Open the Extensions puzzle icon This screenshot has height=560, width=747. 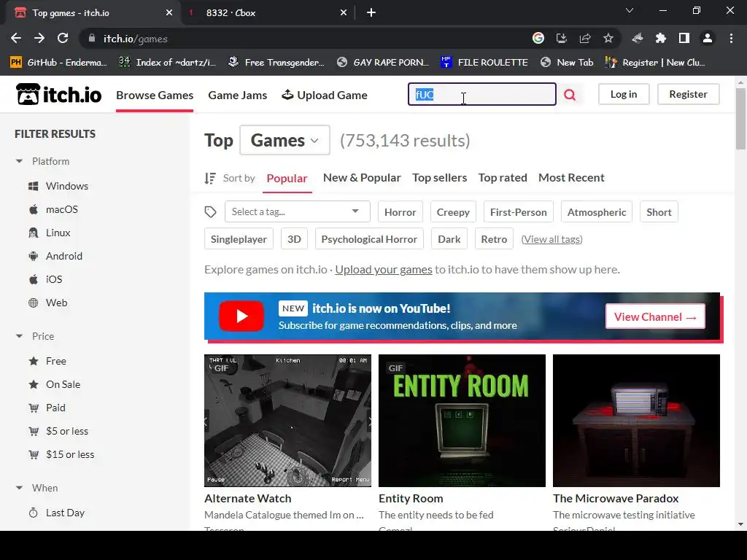click(661, 39)
